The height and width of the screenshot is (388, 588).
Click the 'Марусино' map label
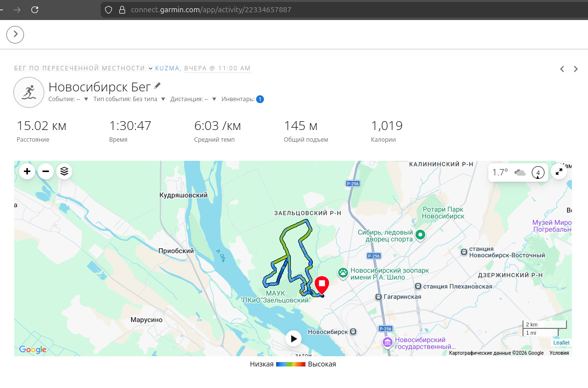click(x=147, y=320)
